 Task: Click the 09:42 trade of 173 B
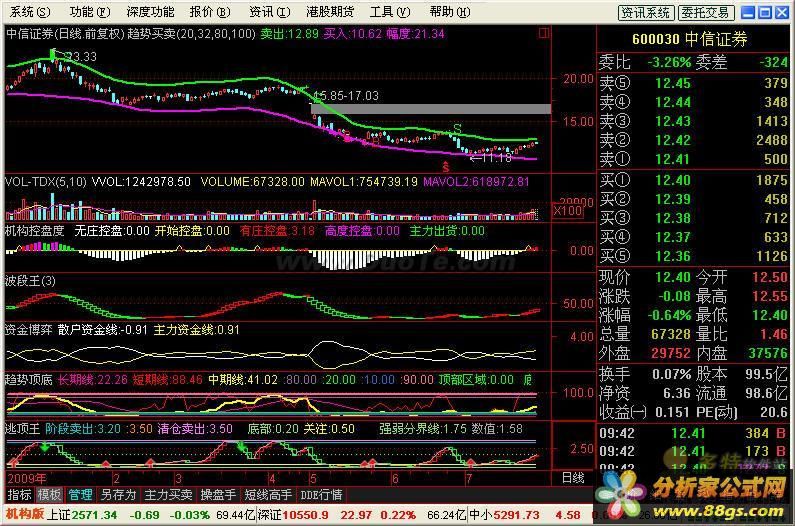(693, 451)
